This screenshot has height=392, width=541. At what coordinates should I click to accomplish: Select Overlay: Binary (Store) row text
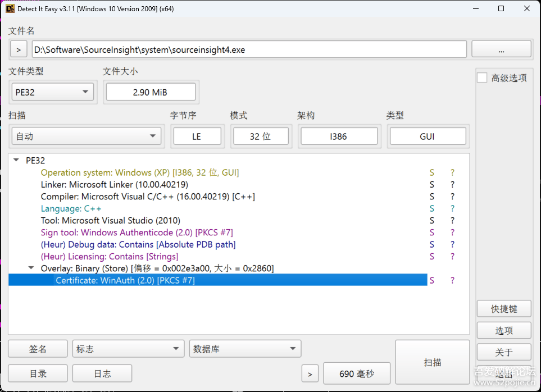pos(157,268)
